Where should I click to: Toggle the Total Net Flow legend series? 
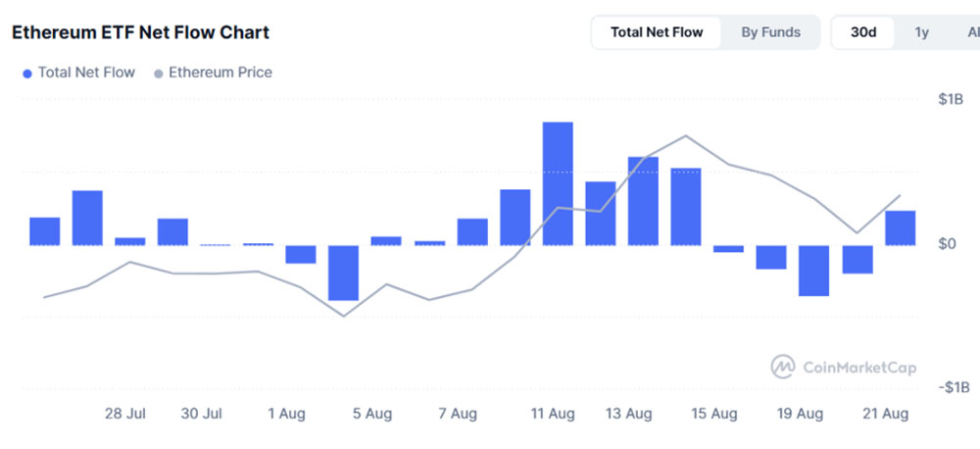tap(86, 73)
